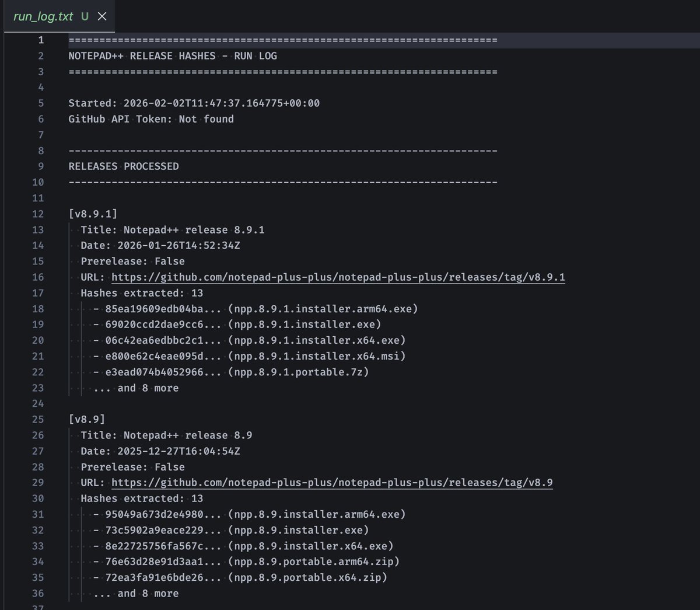This screenshot has width=700, height=610.
Task: Click line number 25 in gutter
Action: click(38, 420)
